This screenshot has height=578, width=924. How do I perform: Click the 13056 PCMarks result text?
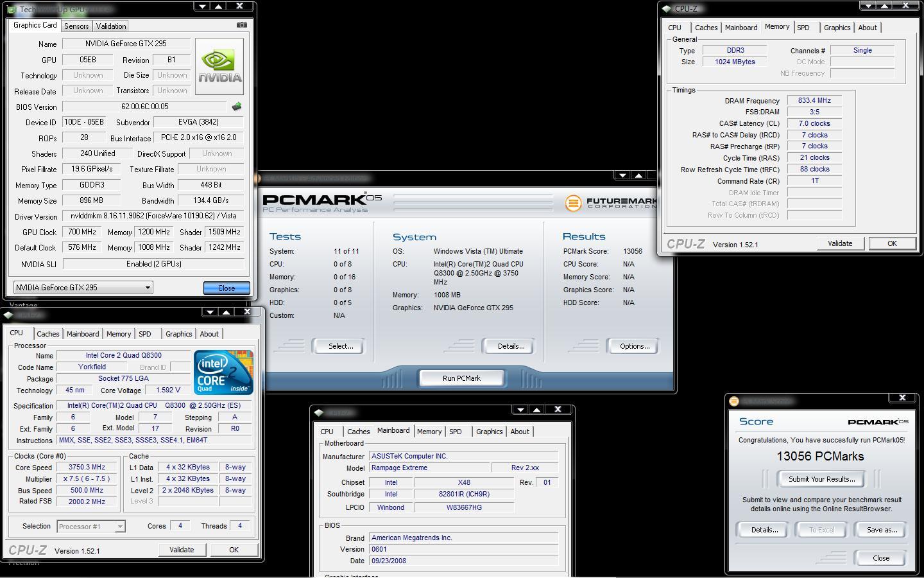[820, 457]
